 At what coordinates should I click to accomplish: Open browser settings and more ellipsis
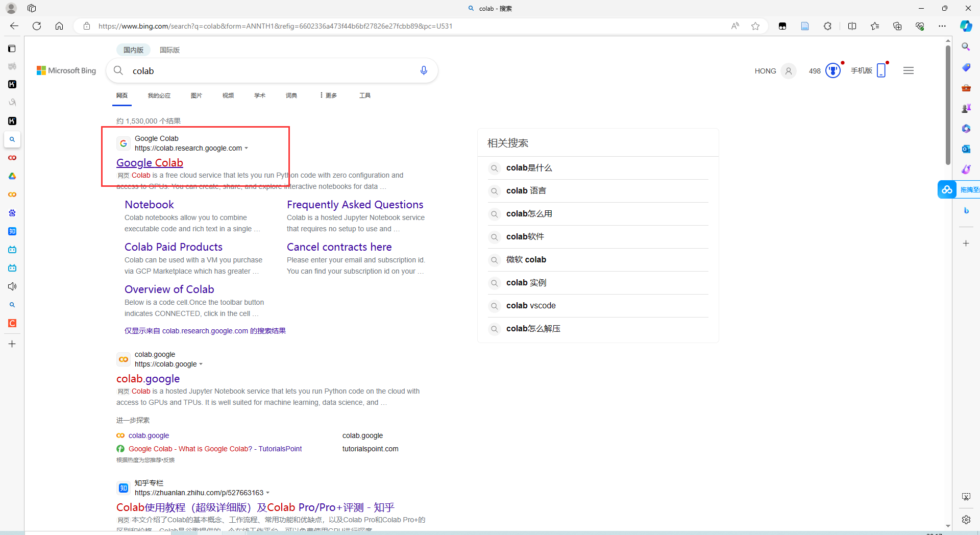[x=942, y=26]
